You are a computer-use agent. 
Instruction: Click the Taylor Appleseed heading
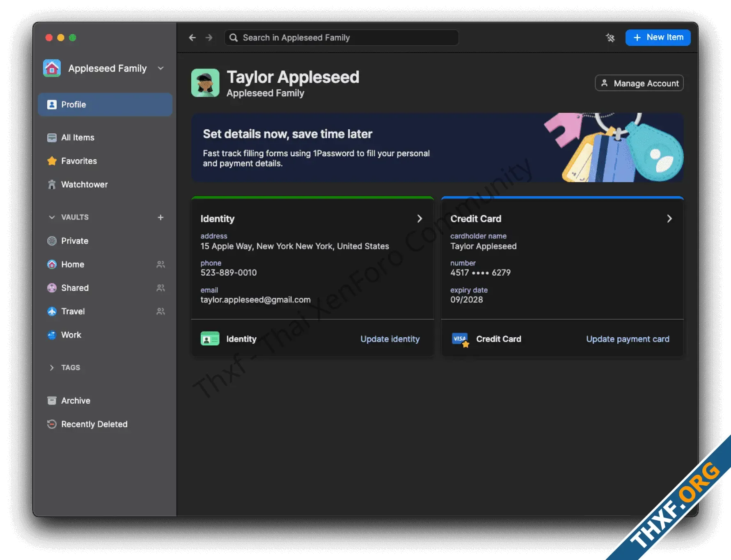tap(293, 77)
